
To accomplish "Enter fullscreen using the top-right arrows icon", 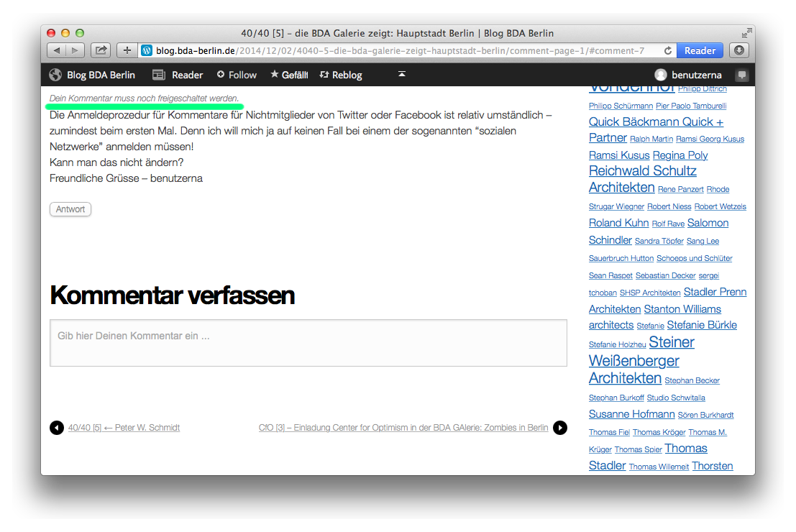I will tap(747, 33).
